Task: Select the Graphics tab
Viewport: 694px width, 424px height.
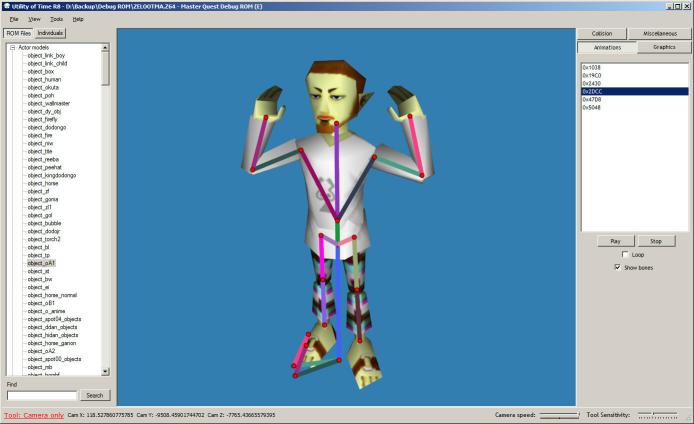Action: click(x=664, y=47)
